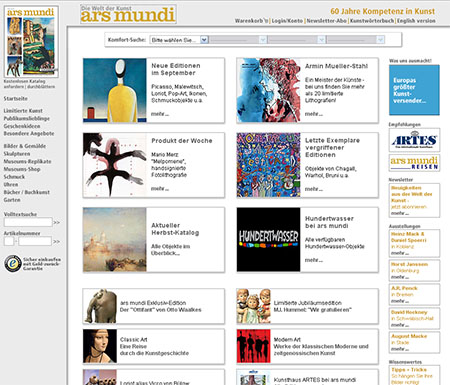Go to Login/Konto
This screenshot has height=385, width=450.
[287, 21]
